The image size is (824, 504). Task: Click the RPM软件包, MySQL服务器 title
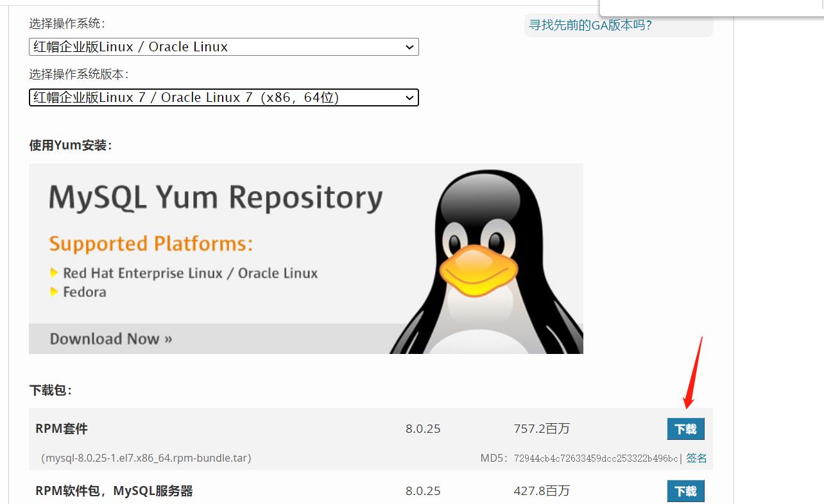[114, 491]
